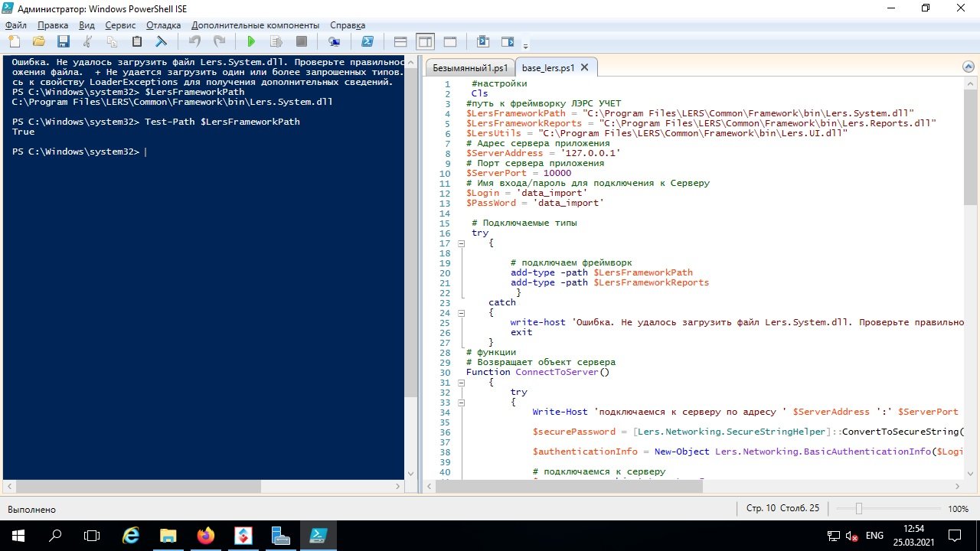Run selection icon next to play
Screen dimensions: 980x551
[x=276, y=41]
